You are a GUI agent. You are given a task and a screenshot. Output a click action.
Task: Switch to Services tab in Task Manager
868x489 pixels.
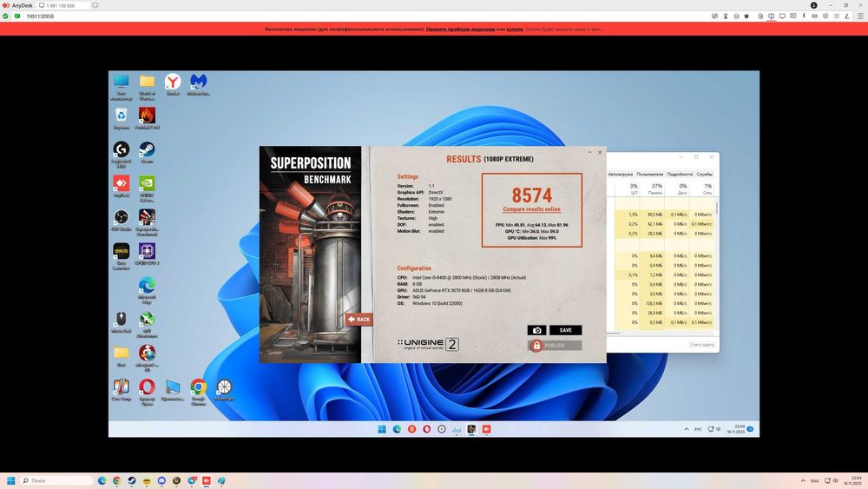[704, 174]
